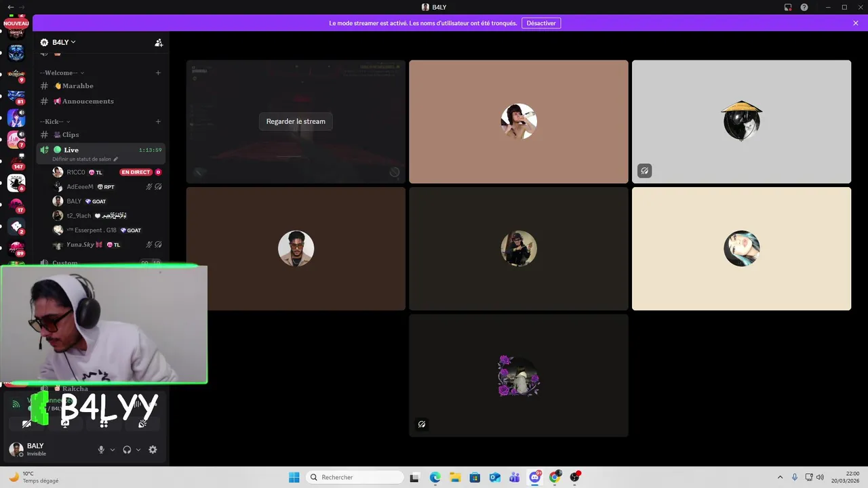Open the activities button in voice panel
This screenshot has height=488, width=868.
pos(104,424)
